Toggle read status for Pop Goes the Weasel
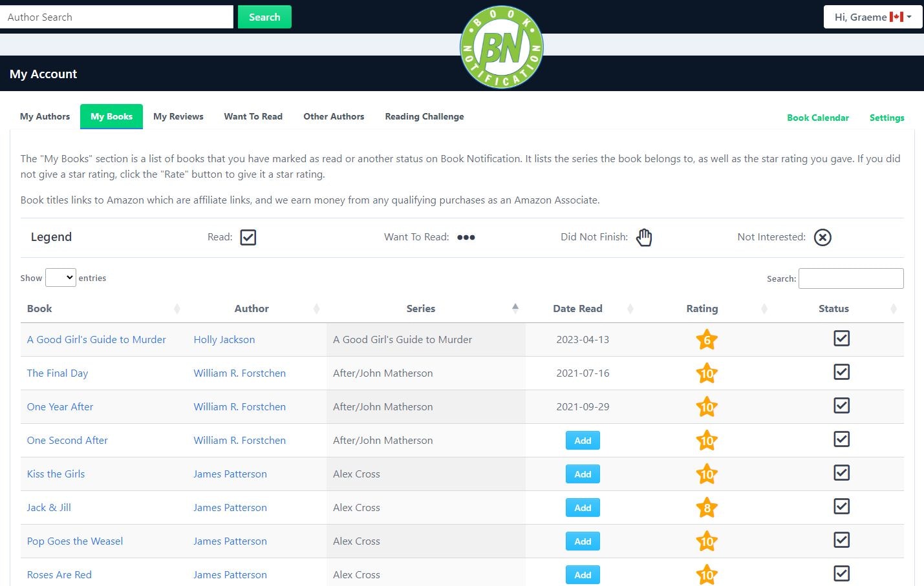 (841, 540)
